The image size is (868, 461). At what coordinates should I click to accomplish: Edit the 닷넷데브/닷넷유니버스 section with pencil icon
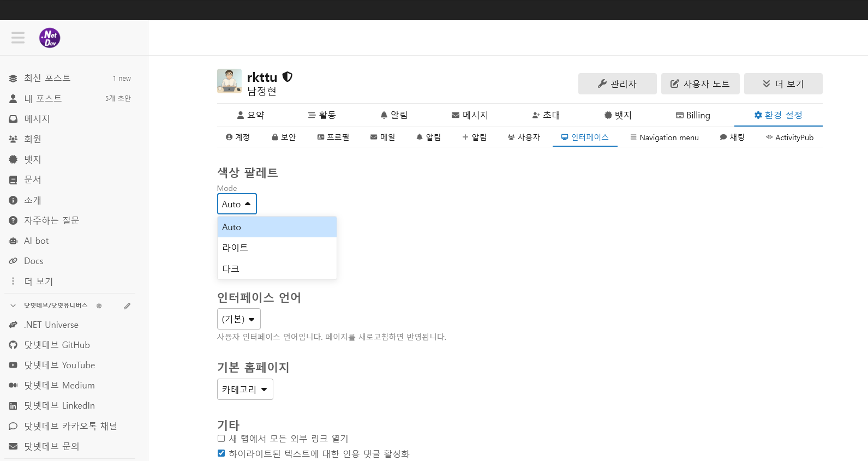127,306
